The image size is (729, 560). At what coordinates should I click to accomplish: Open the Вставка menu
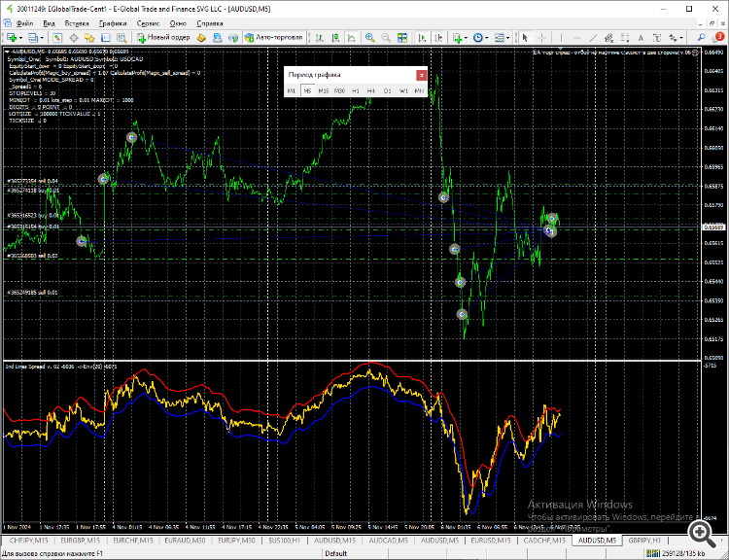tap(77, 23)
